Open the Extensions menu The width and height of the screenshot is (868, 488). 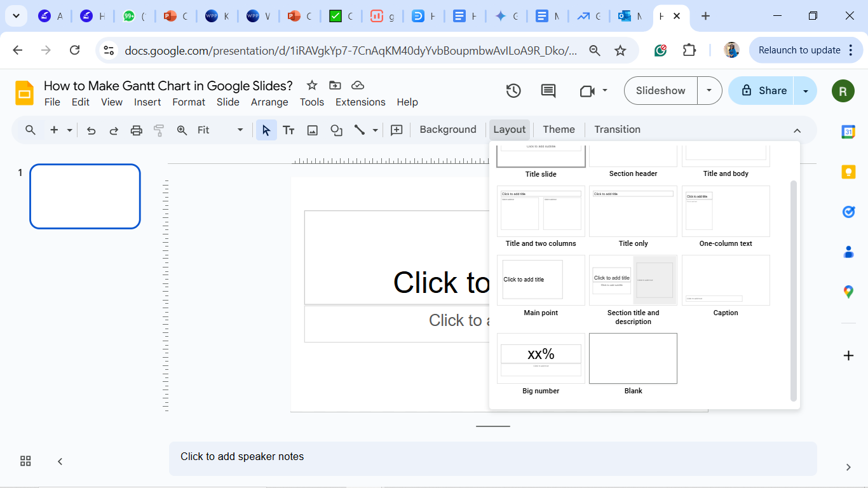pos(360,102)
